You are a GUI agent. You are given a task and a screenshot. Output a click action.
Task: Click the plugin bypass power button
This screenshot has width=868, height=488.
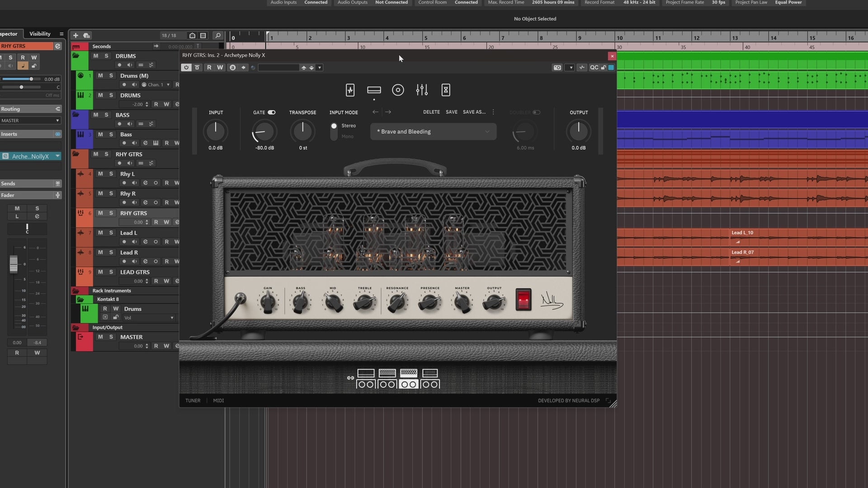pyautogui.click(x=186, y=67)
